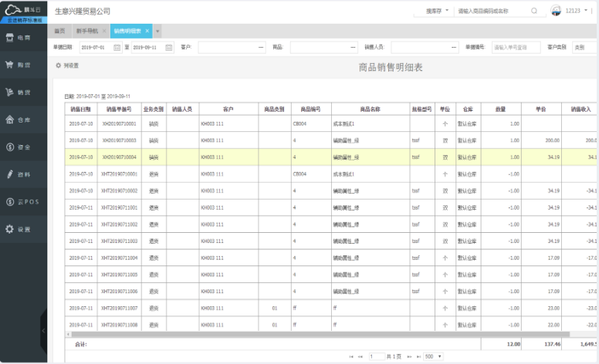Click the user avatar icon
599x364 pixels.
coord(556,10)
